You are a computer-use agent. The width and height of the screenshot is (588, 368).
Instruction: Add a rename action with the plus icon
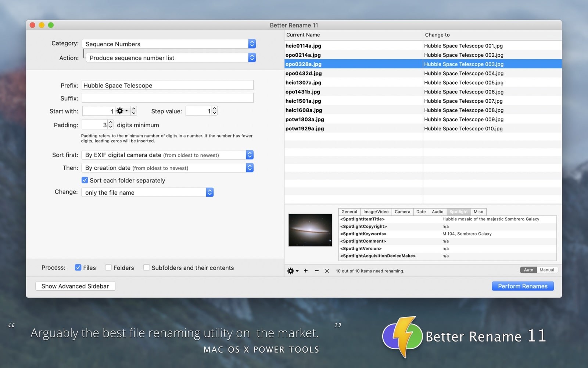305,270
